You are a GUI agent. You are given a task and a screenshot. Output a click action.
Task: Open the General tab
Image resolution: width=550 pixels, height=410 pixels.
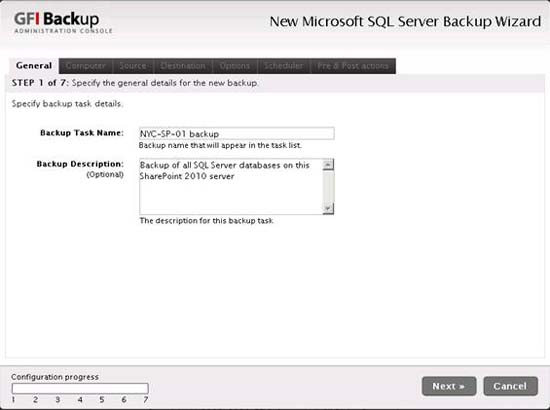tap(34, 66)
